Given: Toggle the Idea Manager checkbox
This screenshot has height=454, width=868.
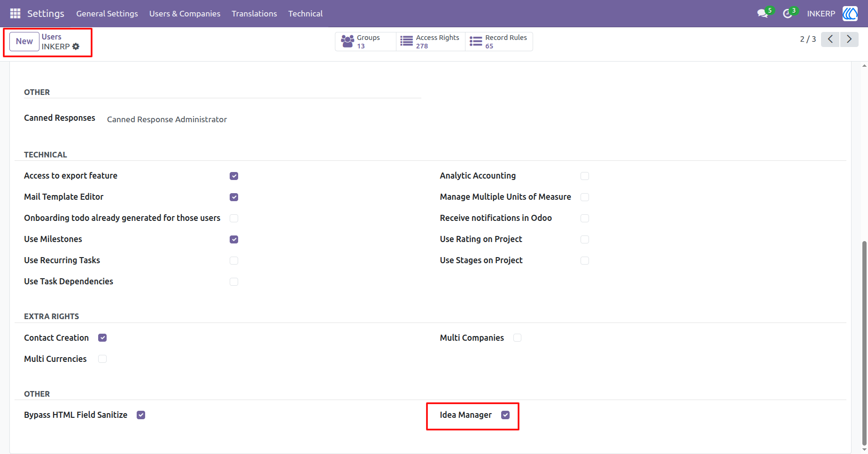Looking at the screenshot, I should (x=505, y=415).
